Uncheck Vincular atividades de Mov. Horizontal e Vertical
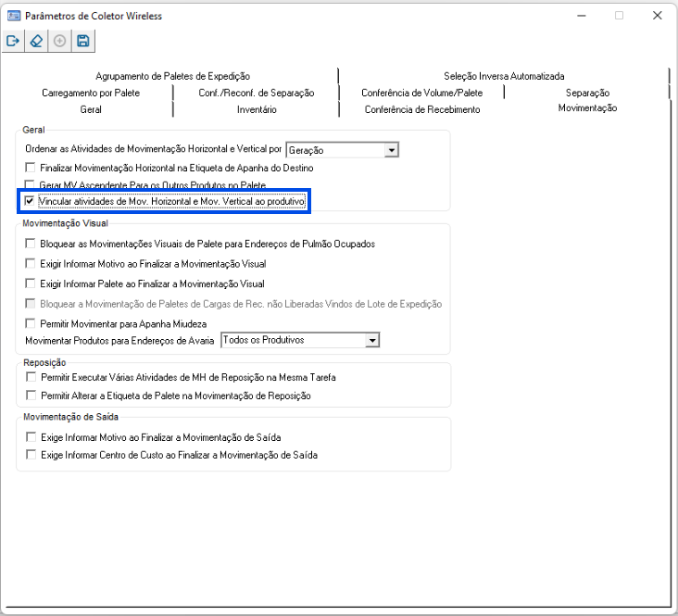This screenshot has height=616, width=678. 29,201
